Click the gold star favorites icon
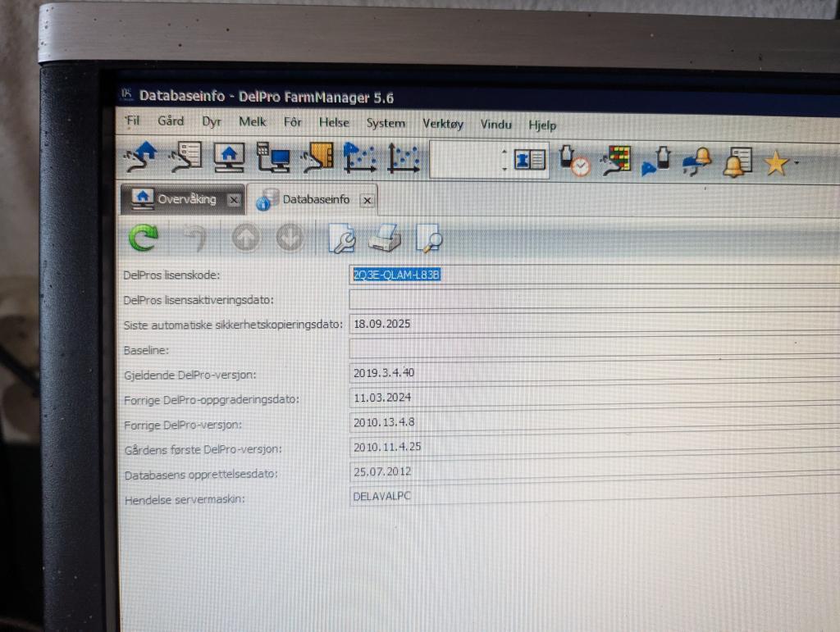The width and height of the screenshot is (840, 632). [775, 163]
